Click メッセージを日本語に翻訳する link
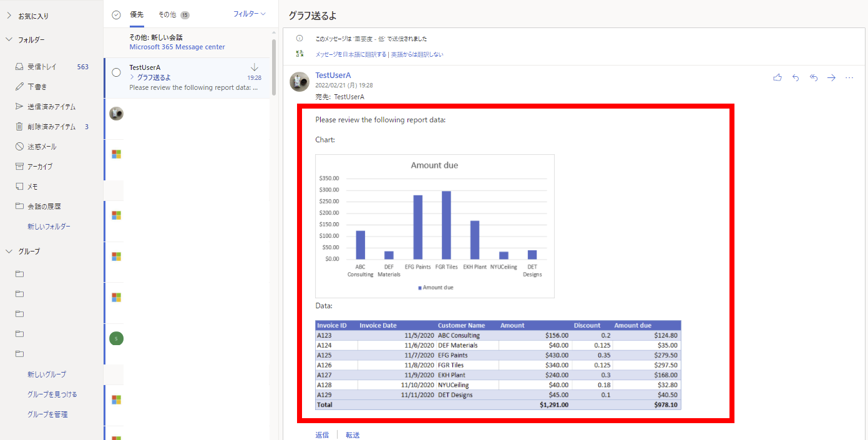 pyautogui.click(x=351, y=54)
